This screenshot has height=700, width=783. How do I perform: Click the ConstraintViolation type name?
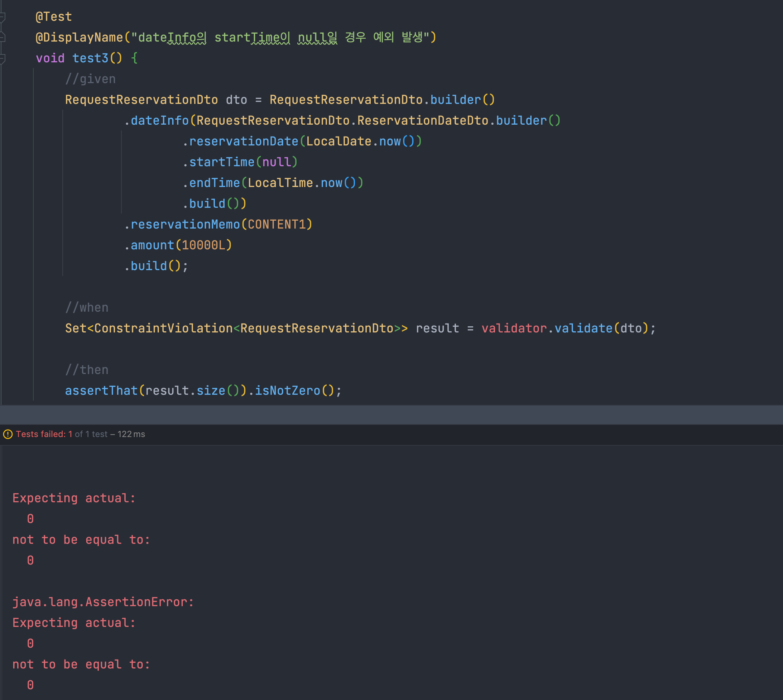pyautogui.click(x=163, y=329)
